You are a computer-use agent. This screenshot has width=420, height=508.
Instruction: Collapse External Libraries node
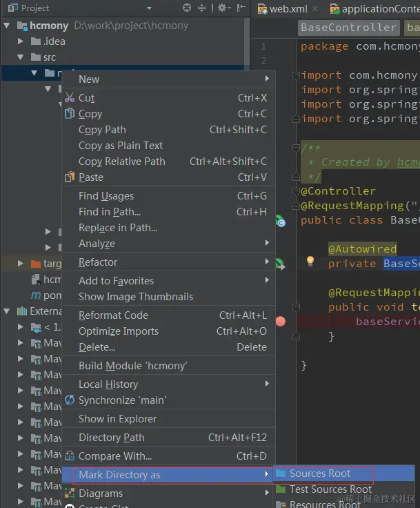[7, 311]
